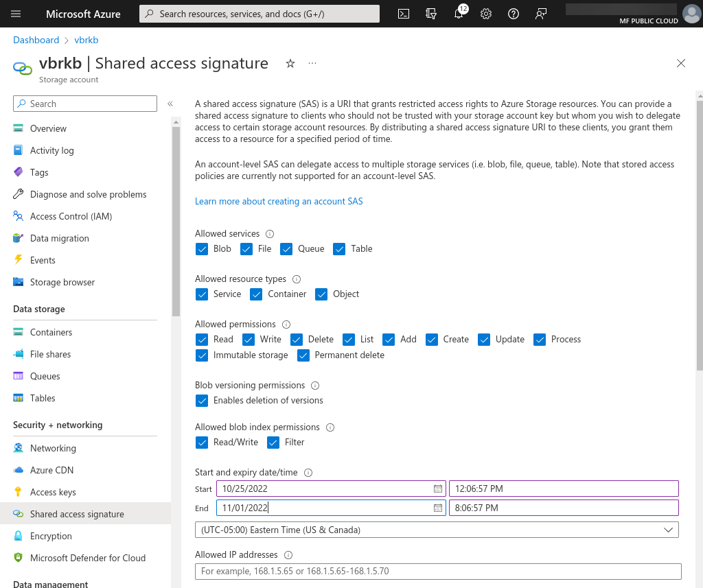Open the user account avatar
This screenshot has width=703, height=588.
pyautogui.click(x=691, y=14)
